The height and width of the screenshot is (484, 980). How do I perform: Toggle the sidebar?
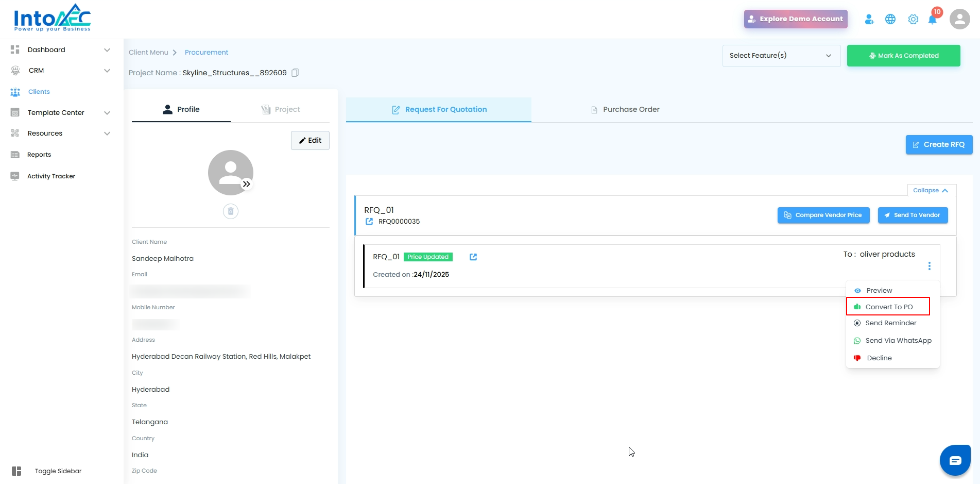(x=46, y=471)
